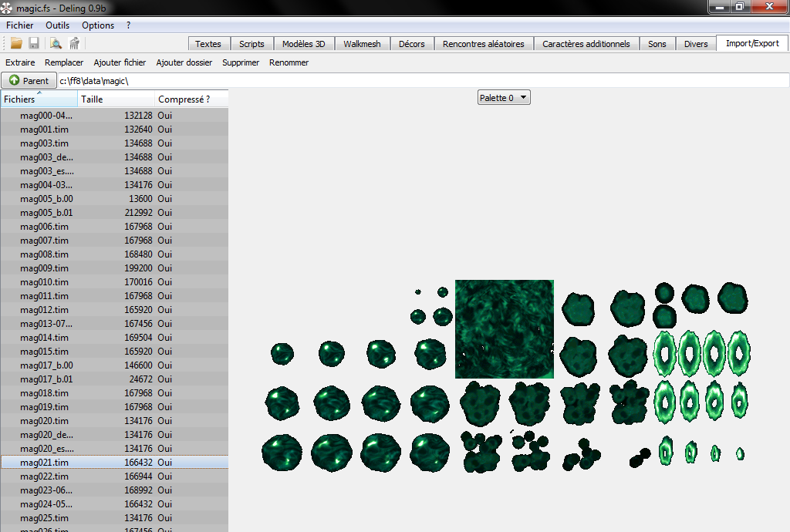
Task: Open the Palette 0 dropdown
Action: (504, 98)
